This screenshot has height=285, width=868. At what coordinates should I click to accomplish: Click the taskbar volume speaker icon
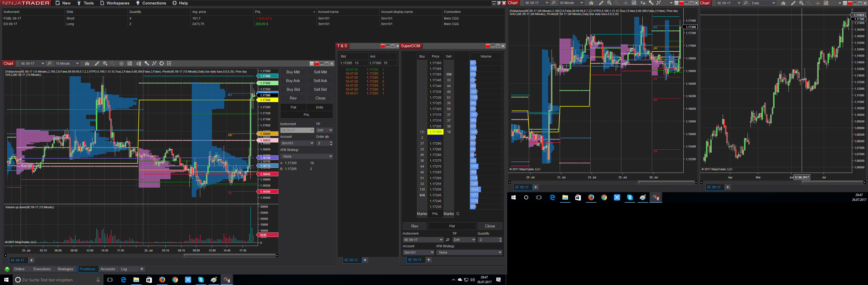click(x=472, y=280)
